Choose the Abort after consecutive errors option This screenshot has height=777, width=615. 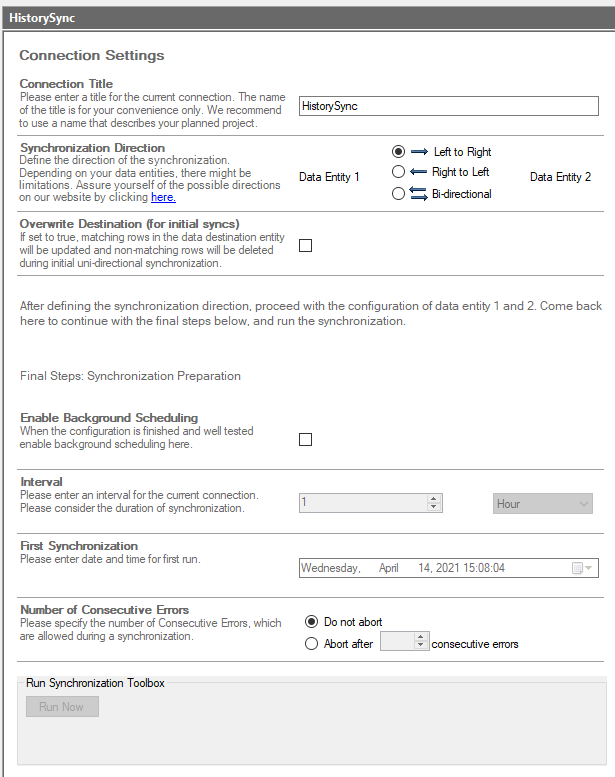pos(311,644)
